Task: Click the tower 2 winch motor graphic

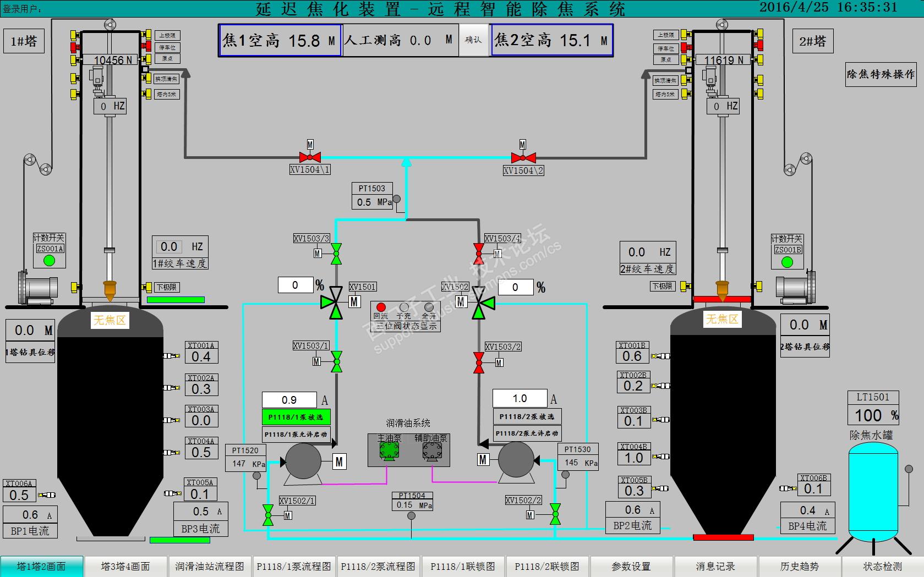Action: [x=795, y=287]
